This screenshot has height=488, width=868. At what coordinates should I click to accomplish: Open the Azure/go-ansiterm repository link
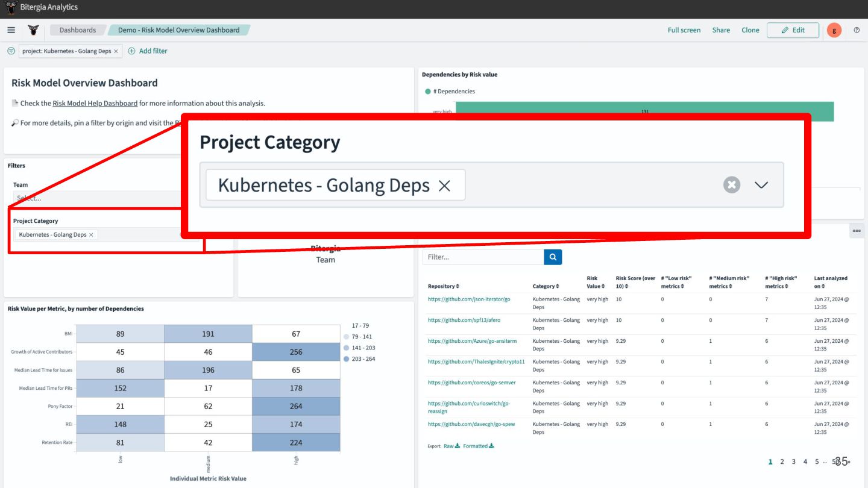click(473, 341)
